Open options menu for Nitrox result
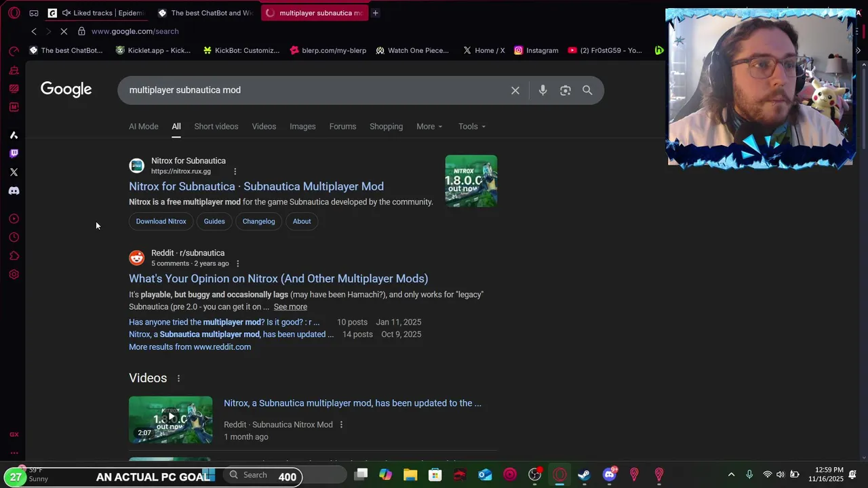This screenshot has height=488, width=868. coord(235,171)
